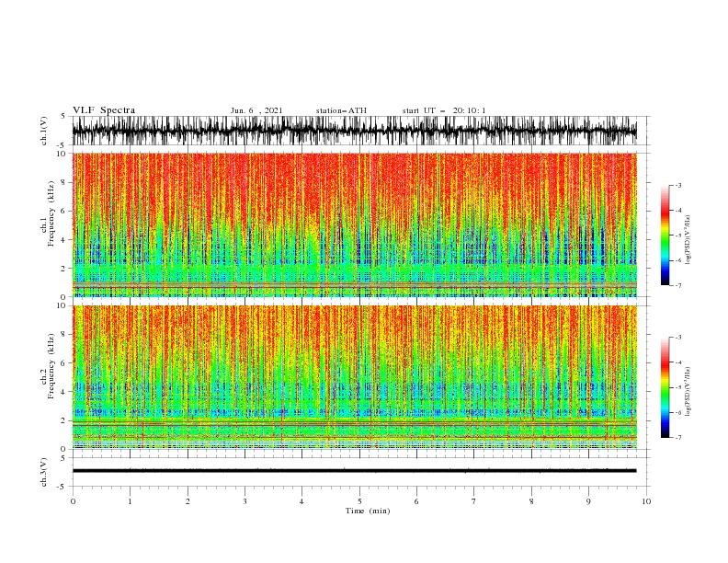Click the "-7" label below the ch.2 colorbar
Viewport: 728px width, 563px height.
678,438
